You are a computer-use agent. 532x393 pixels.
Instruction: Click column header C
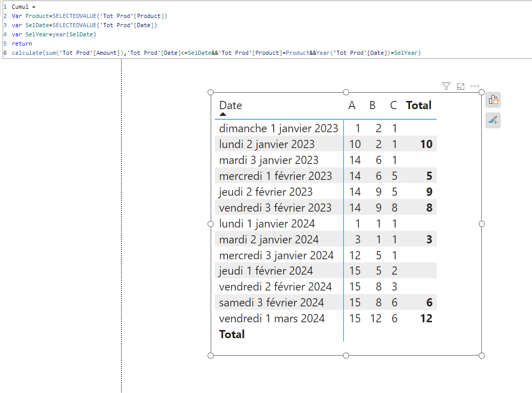[393, 106]
